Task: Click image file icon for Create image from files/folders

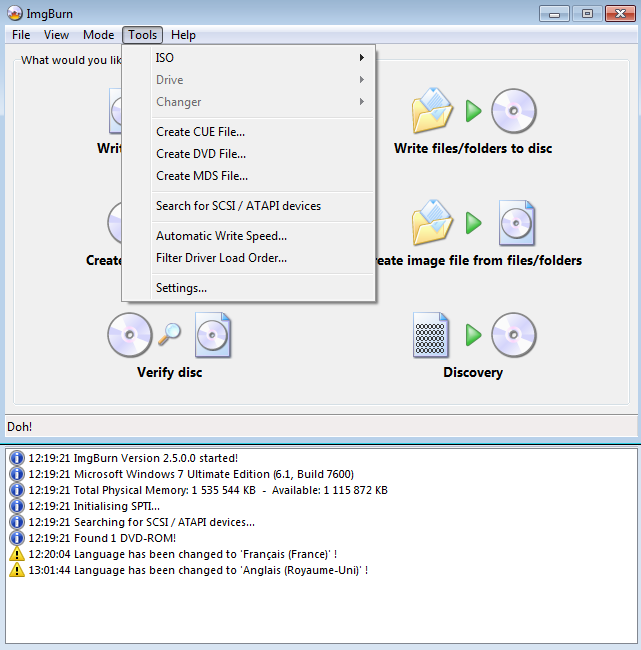Action: (x=517, y=223)
